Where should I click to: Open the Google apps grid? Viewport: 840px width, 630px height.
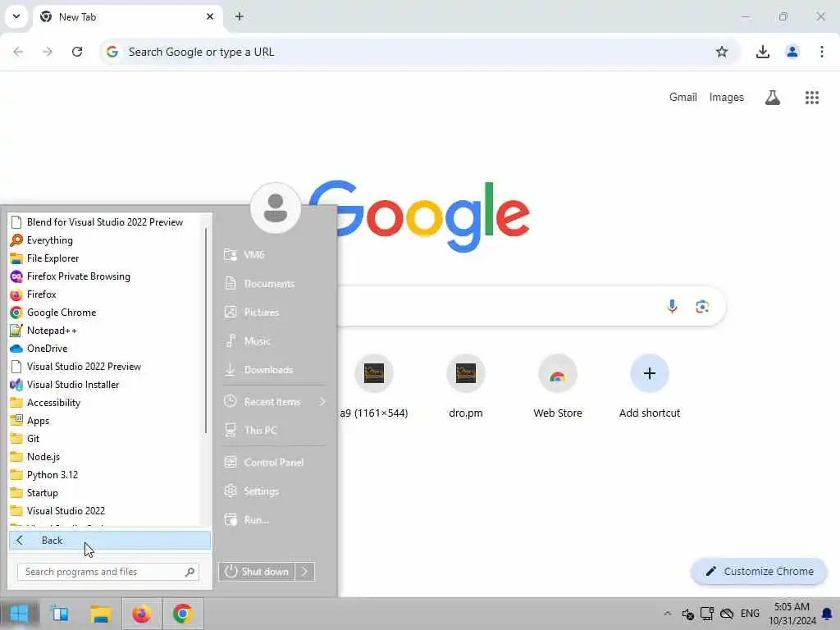click(812, 98)
